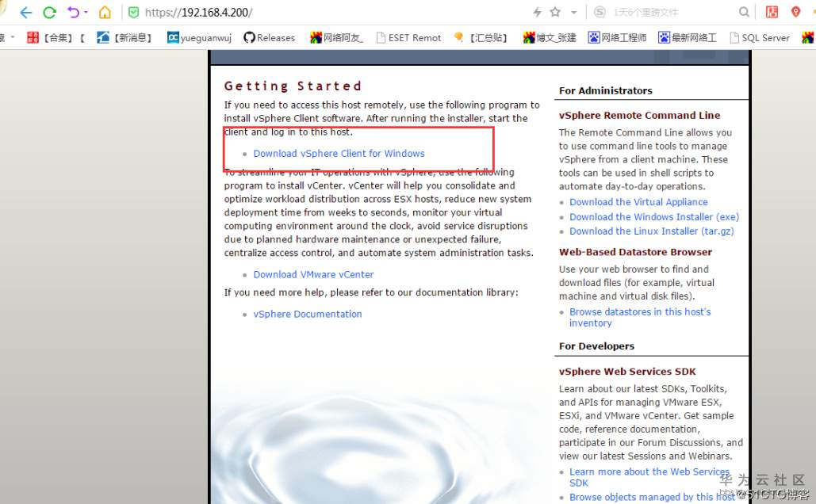Viewport: 816px width, 504px height.
Task: Click Download the Linux Installer (tar.gz)
Action: tap(652, 231)
